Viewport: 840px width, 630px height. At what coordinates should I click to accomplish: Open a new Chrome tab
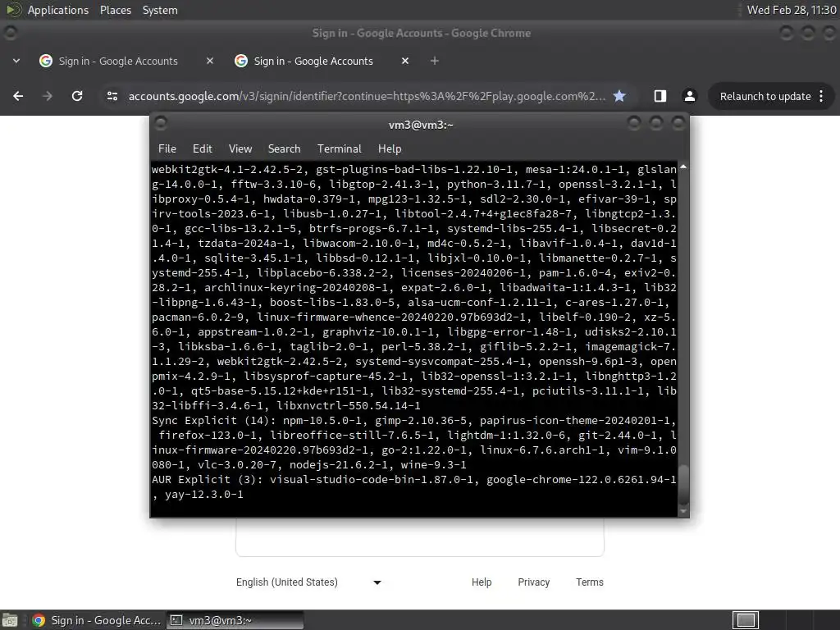point(435,61)
